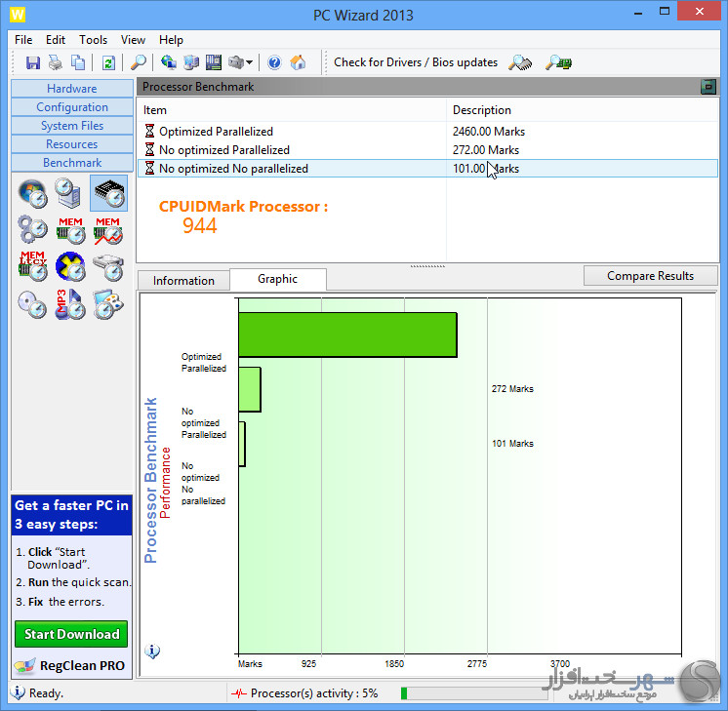The image size is (728, 711).
Task: Select the Optimized Parallelized result row
Action: click(216, 131)
